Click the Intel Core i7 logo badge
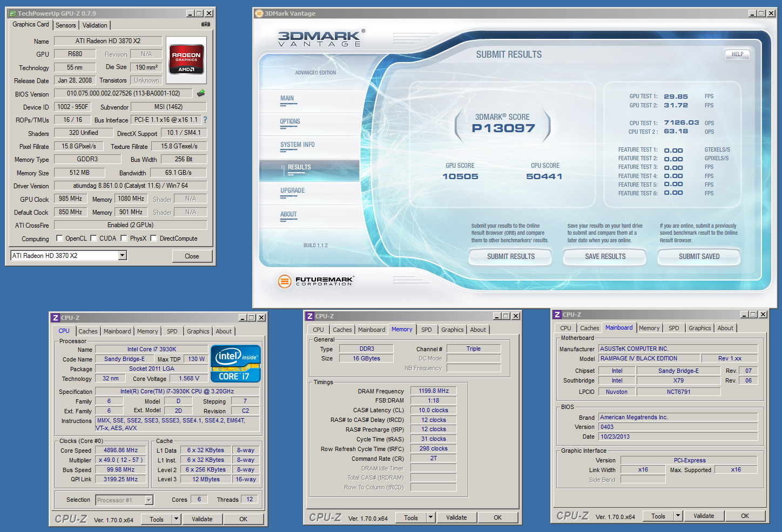782x532 pixels. click(x=235, y=364)
